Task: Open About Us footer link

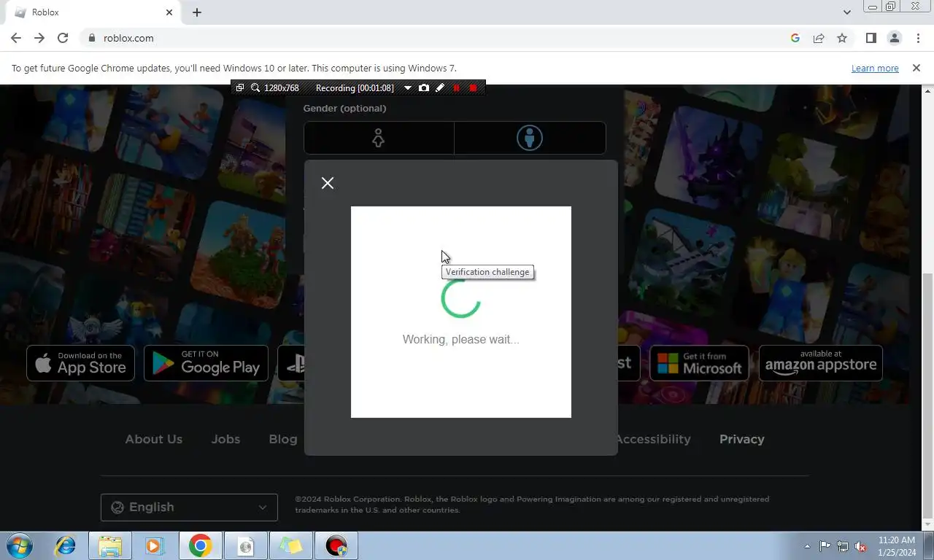Action: point(153,439)
